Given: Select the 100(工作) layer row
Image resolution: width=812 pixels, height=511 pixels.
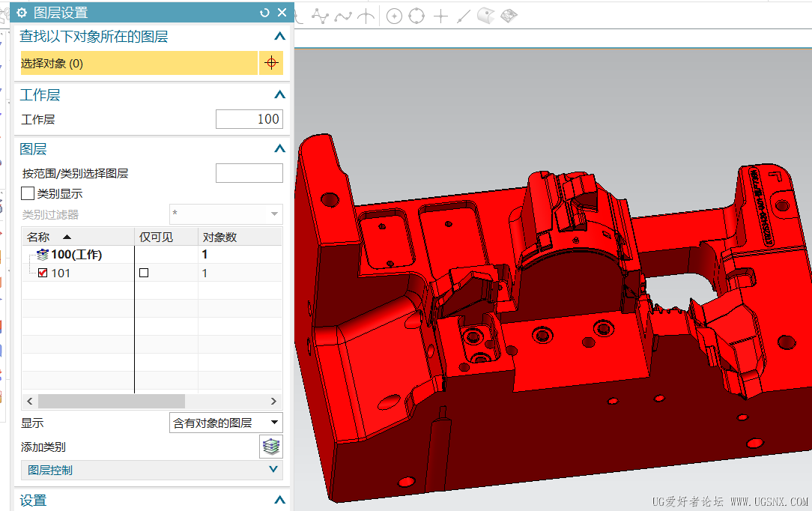Looking at the screenshot, I should 76,255.
